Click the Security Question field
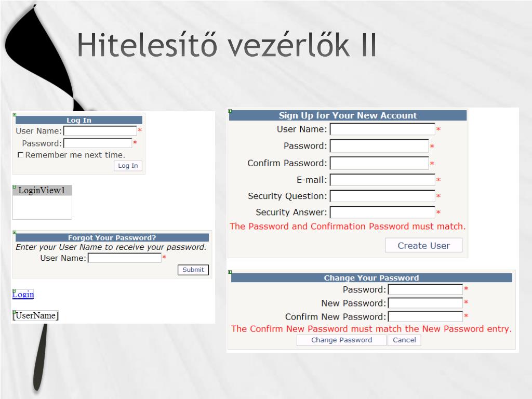This screenshot has width=532, height=399. click(x=382, y=196)
